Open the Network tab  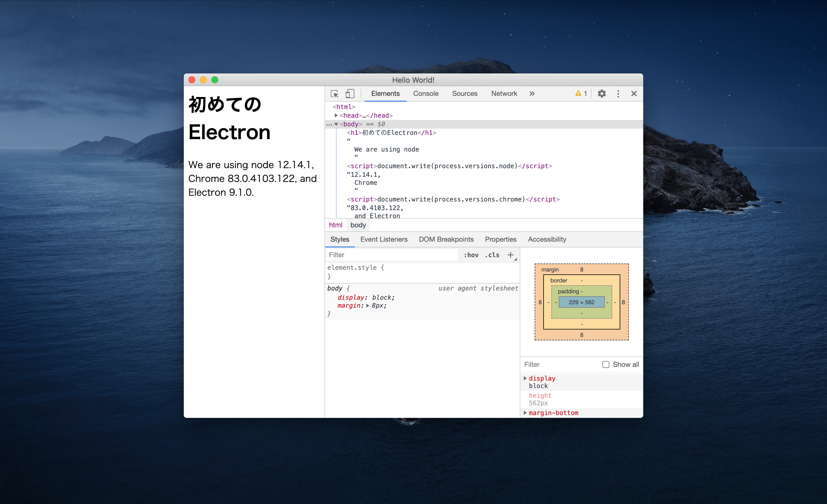[x=504, y=94]
